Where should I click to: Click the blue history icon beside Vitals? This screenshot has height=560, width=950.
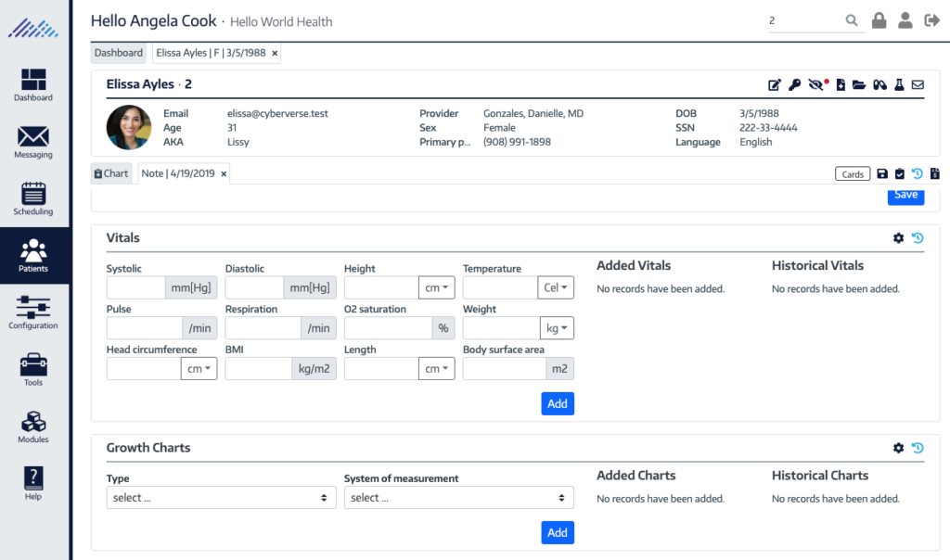[x=918, y=237]
